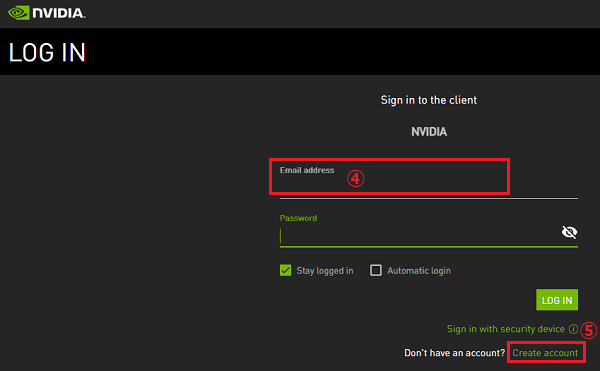
Task: Focus the Password input field
Action: click(419, 236)
